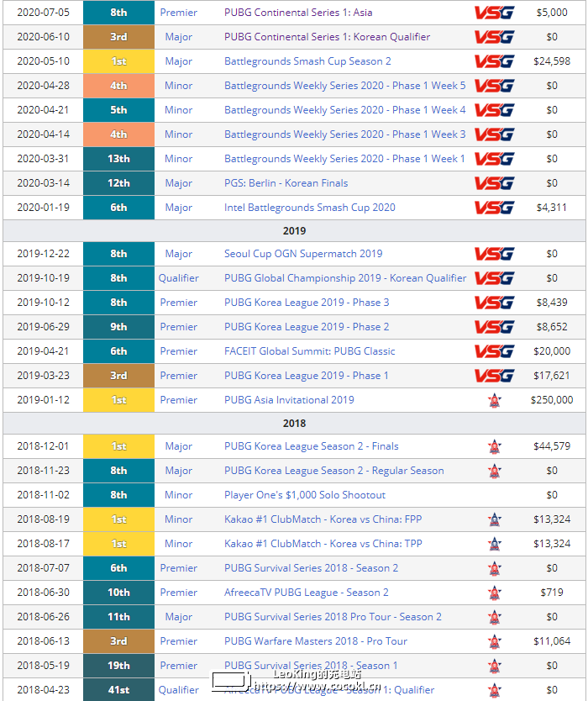This screenshot has width=588, height=701.
Task: Open PUBG Warfare Masters 2018 - Pro Tour link
Action: click(316, 641)
